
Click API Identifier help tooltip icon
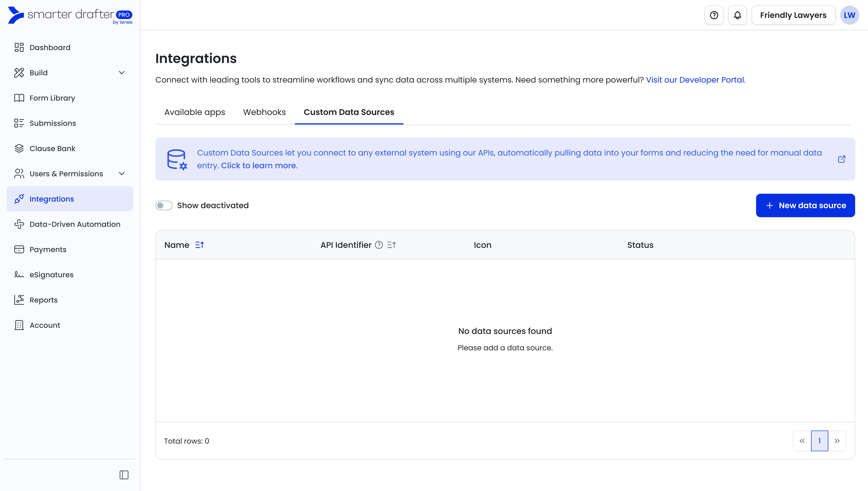point(379,245)
